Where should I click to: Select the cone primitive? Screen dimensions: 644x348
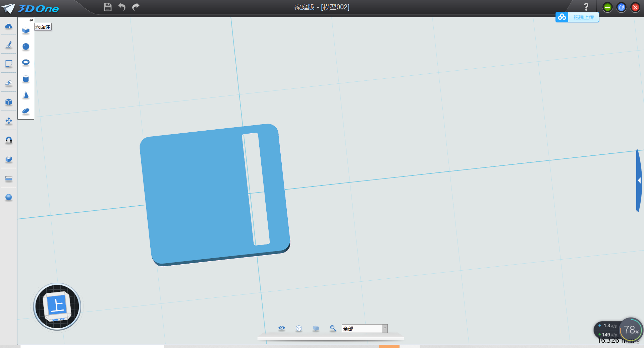pos(26,95)
